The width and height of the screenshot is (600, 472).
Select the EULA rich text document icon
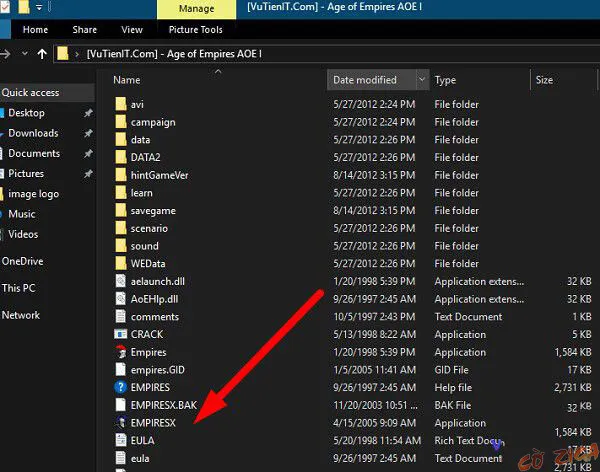click(120, 440)
